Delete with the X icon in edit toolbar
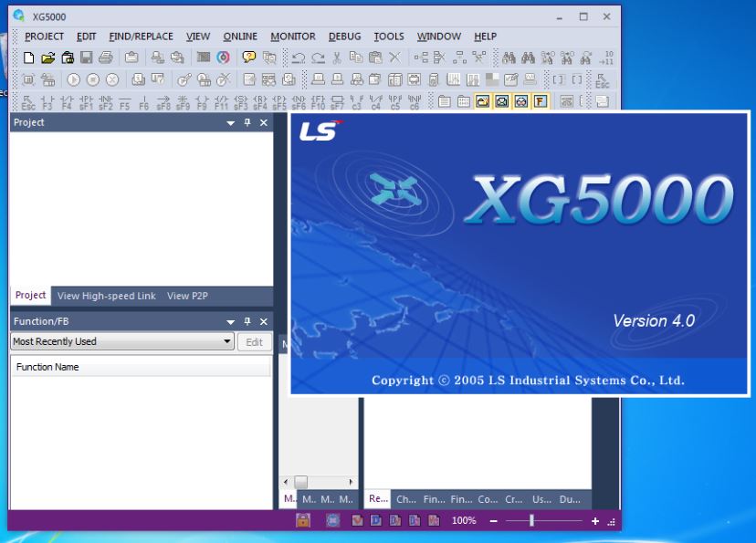This screenshot has width=756, height=543. 394,57
